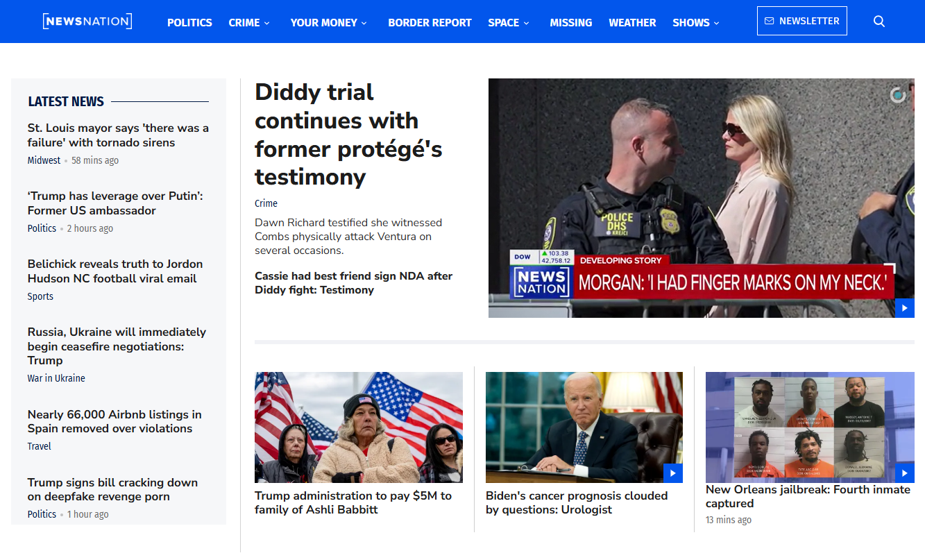The image size is (925, 560).
Task: Expand the Your Money dropdown arrow
Action: (364, 23)
